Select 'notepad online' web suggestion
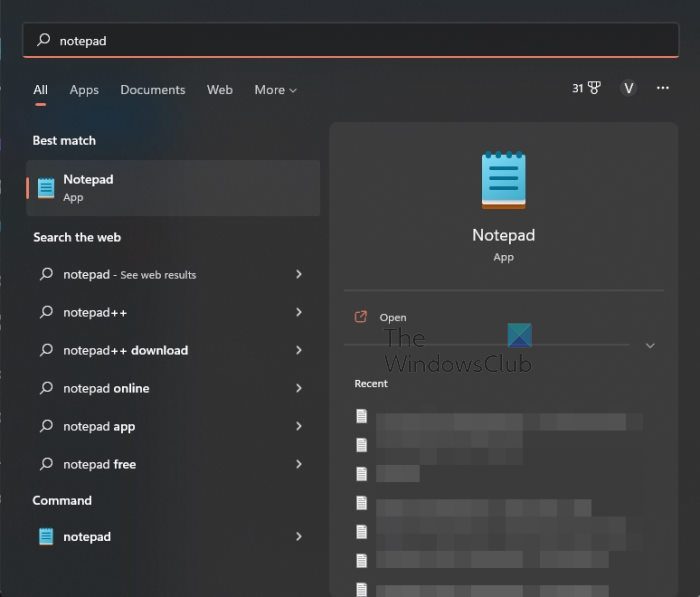 (173, 388)
